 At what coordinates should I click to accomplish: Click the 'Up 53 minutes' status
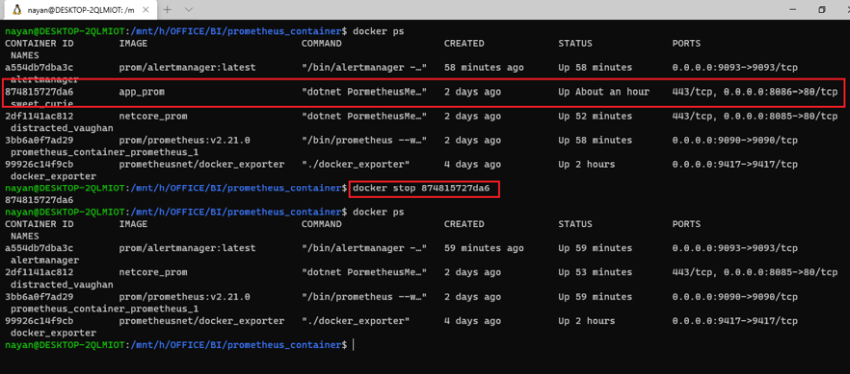point(595,273)
